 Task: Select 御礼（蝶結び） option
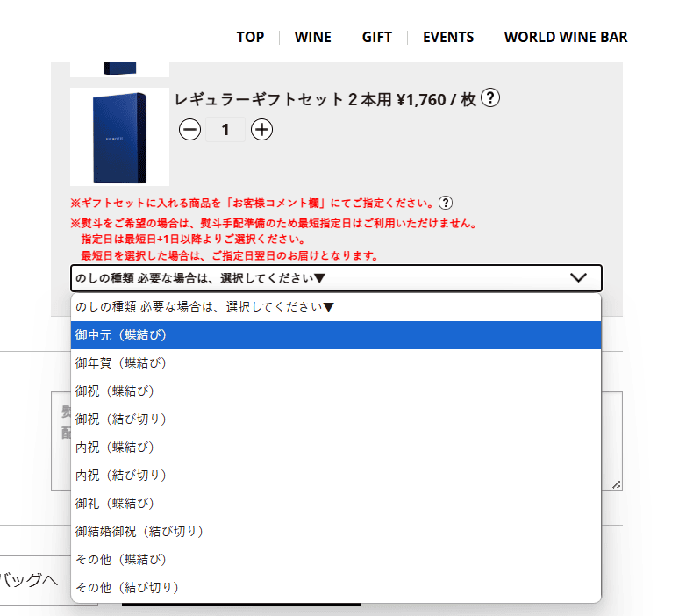point(336,504)
